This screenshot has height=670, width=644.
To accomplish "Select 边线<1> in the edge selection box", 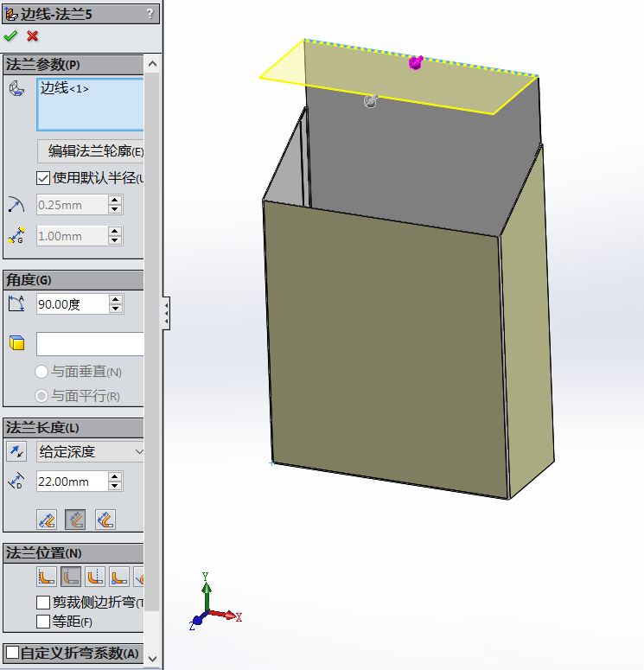I will pos(64,88).
